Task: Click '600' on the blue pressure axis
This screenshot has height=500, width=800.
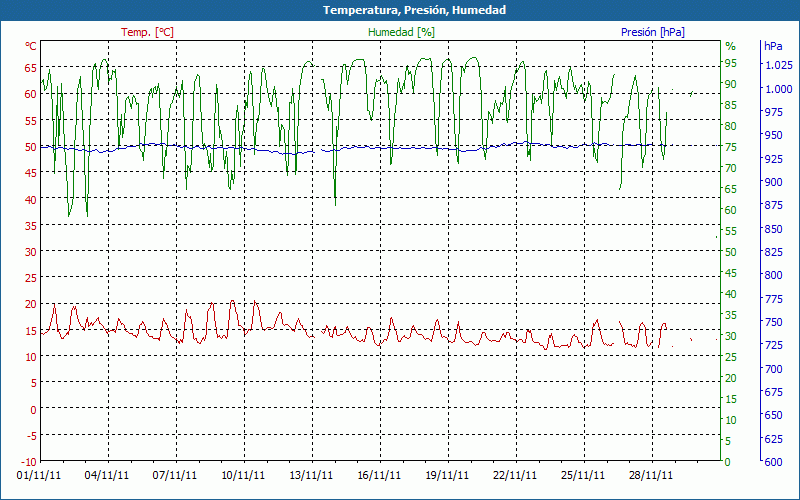Action: click(x=773, y=462)
